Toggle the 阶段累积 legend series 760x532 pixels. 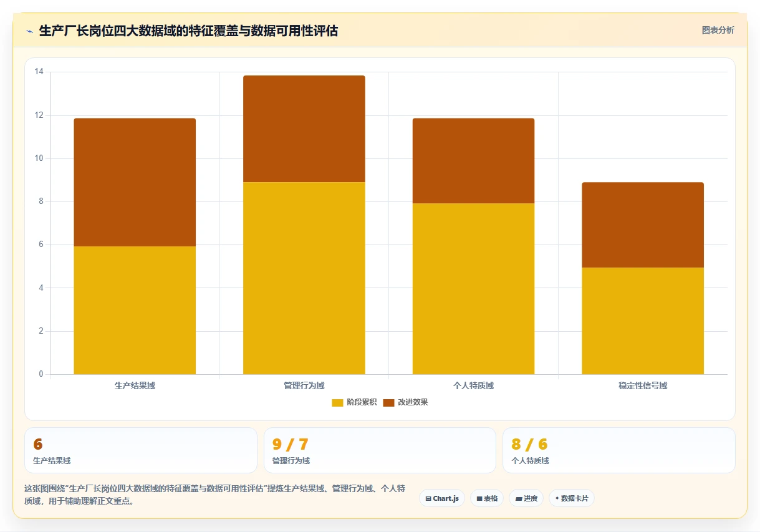354,402
